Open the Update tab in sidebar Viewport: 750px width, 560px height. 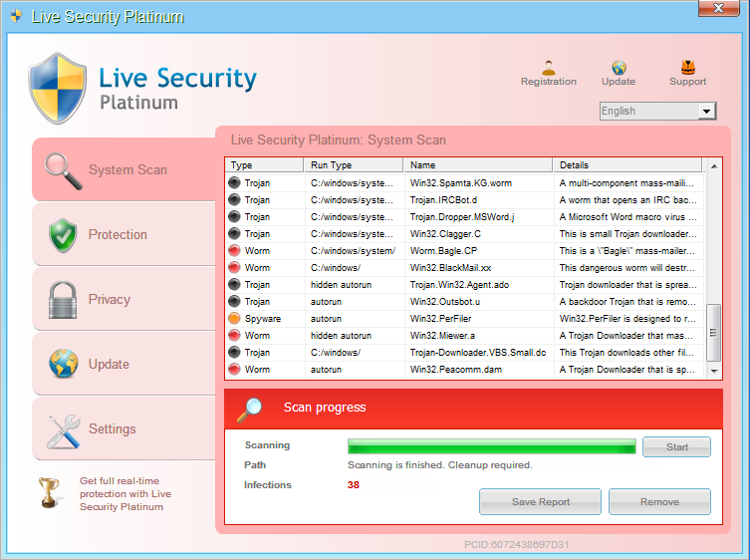[124, 364]
